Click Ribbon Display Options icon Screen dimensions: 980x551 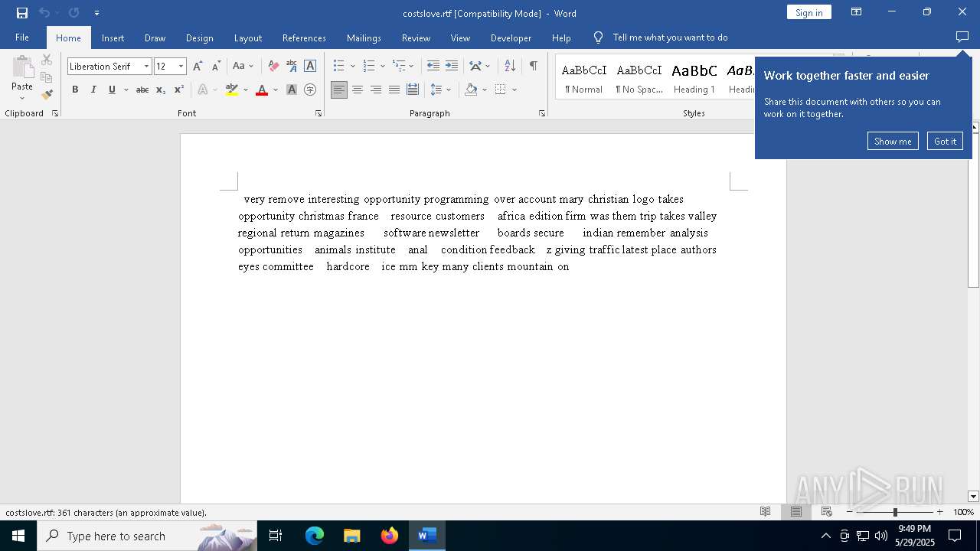[857, 12]
